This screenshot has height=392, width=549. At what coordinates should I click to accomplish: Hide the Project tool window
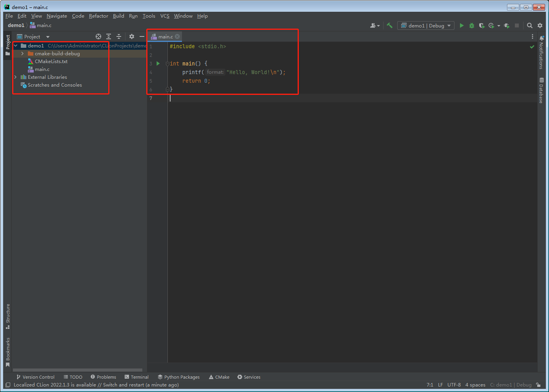pyautogui.click(x=142, y=36)
